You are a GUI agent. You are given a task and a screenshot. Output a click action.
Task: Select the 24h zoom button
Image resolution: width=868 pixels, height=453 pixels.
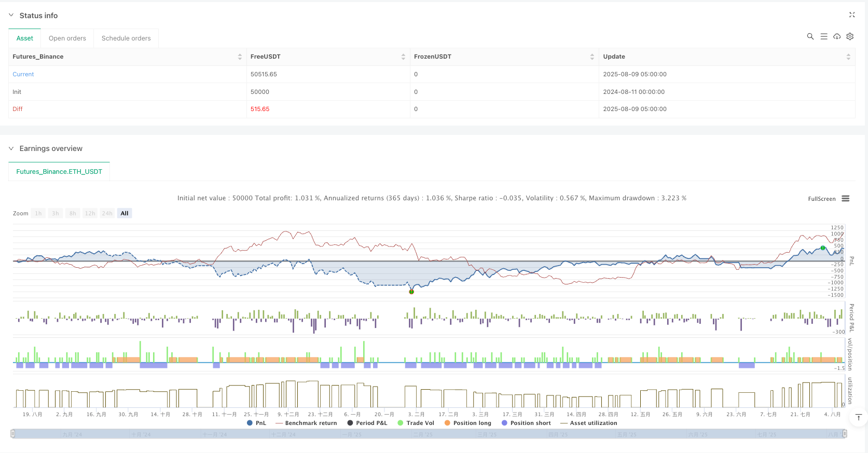pos(107,213)
